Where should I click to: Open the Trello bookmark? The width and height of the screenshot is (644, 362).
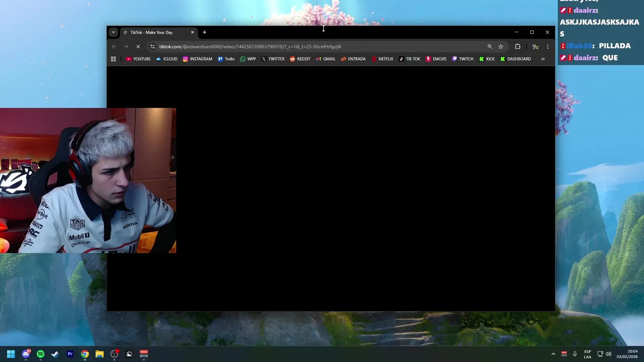pyautogui.click(x=226, y=59)
